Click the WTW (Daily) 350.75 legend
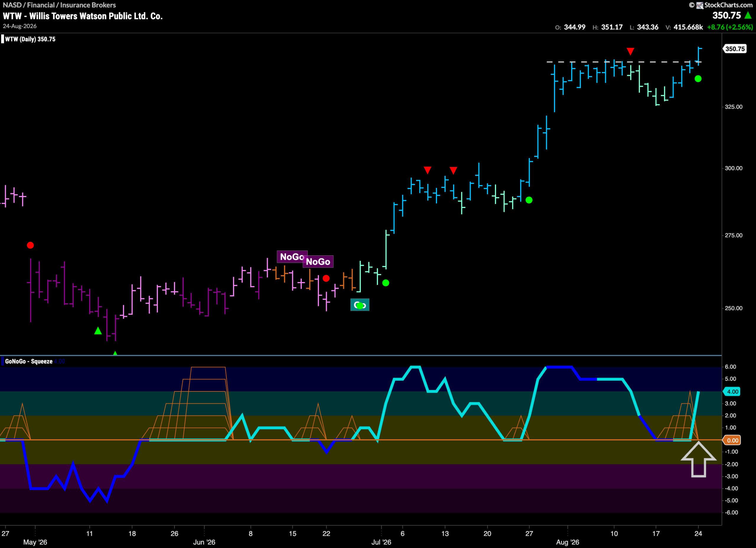The image size is (756, 548). point(30,39)
